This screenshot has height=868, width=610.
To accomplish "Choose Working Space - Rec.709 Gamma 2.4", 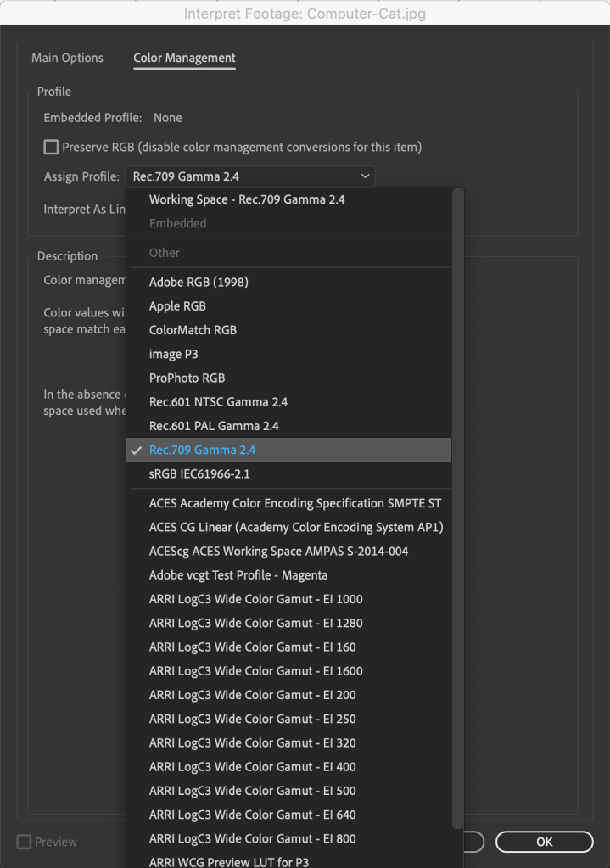I will click(247, 199).
